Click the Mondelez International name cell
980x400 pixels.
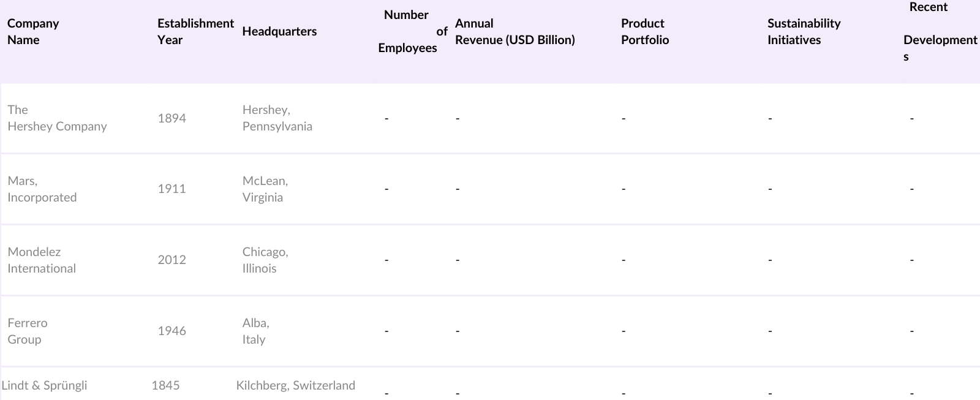tap(42, 260)
